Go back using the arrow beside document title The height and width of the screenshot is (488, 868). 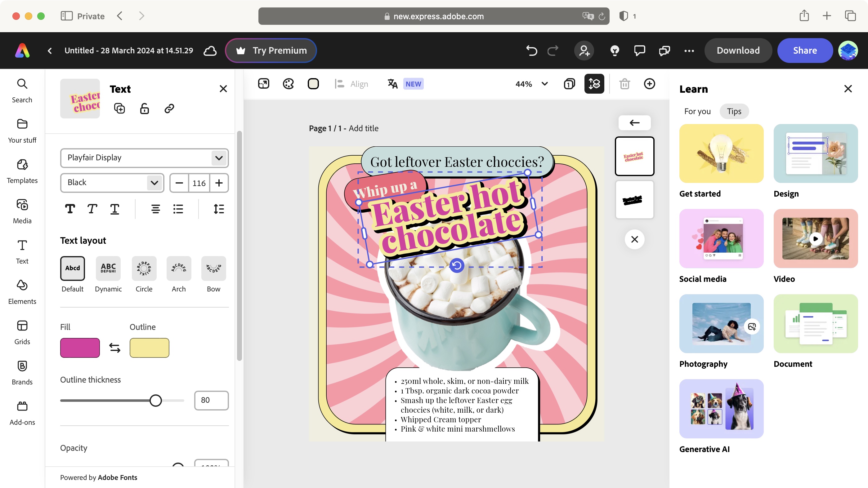(x=50, y=51)
